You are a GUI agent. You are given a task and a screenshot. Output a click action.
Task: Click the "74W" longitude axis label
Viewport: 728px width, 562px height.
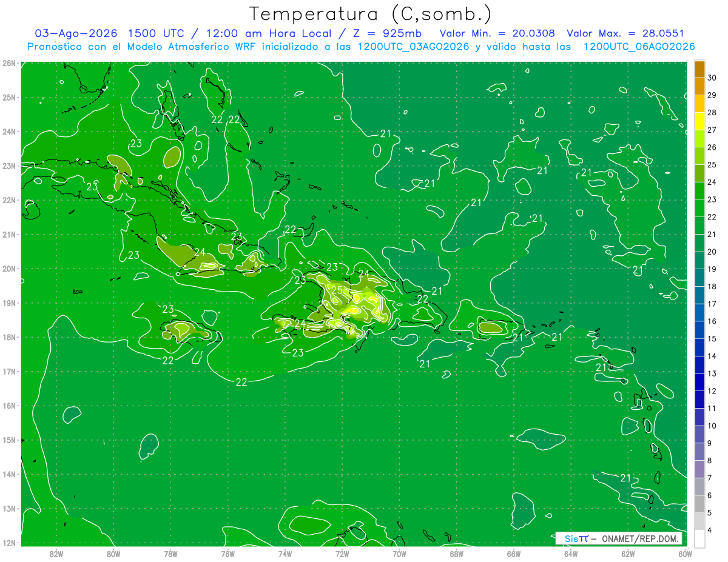coord(285,553)
